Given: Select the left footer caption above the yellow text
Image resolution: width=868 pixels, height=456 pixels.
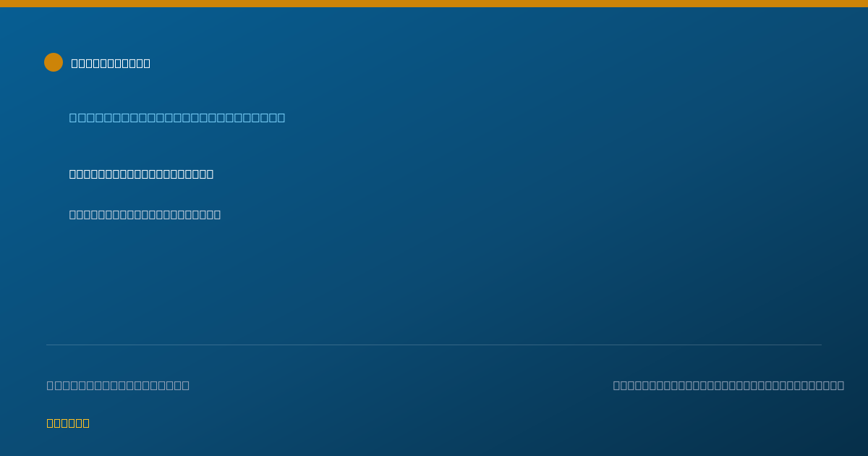Looking at the screenshot, I should 118,385.
